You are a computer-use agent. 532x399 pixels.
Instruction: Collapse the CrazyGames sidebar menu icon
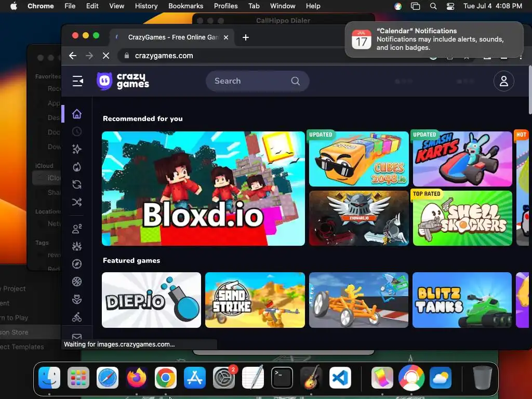[78, 81]
